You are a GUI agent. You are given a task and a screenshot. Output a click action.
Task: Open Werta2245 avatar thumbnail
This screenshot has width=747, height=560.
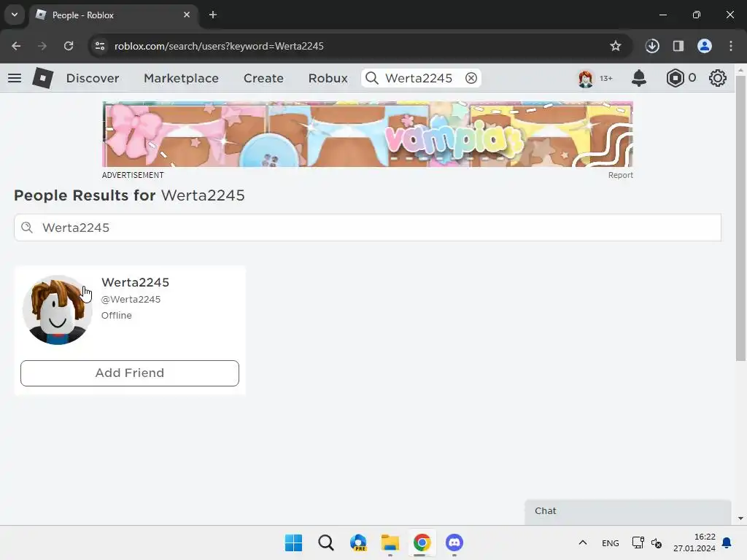pyautogui.click(x=58, y=310)
